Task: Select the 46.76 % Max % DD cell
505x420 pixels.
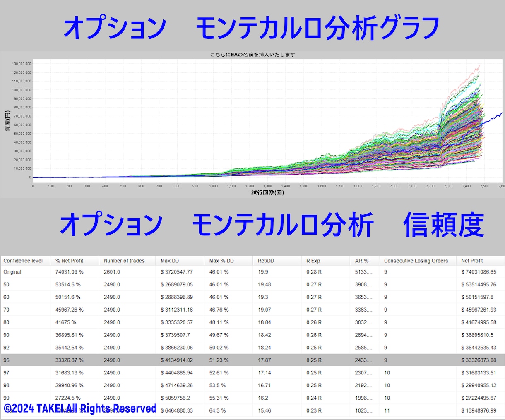Action: point(219,310)
